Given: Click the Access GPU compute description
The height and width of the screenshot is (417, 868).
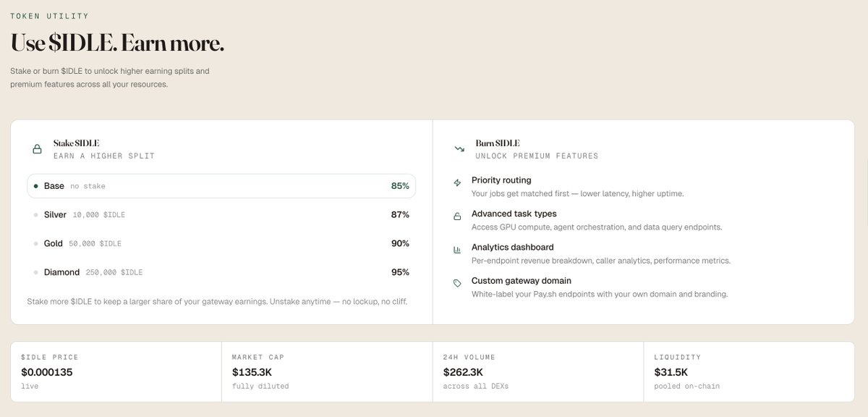Looking at the screenshot, I should (597, 227).
